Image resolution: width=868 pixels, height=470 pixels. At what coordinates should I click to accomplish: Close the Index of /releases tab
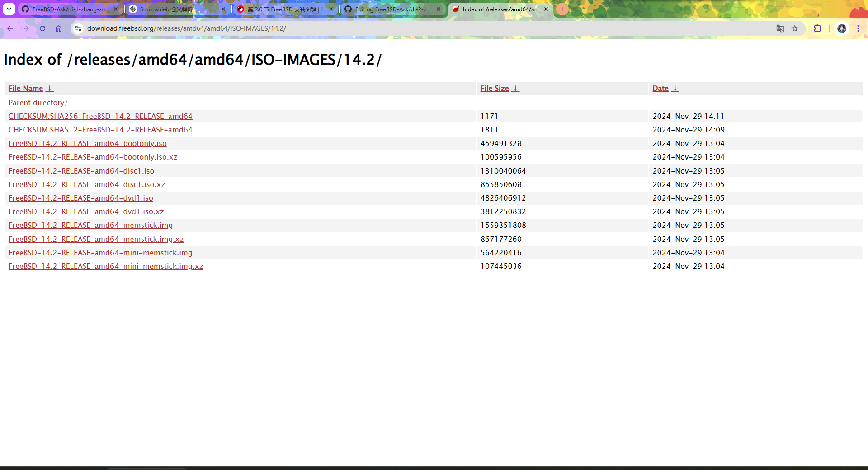pos(546,9)
